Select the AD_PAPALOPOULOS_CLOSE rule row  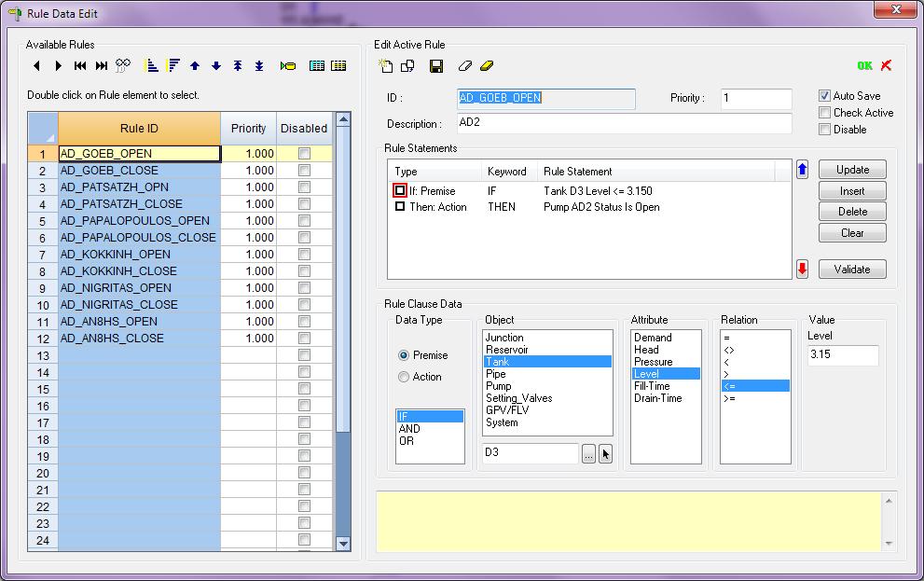(x=139, y=238)
